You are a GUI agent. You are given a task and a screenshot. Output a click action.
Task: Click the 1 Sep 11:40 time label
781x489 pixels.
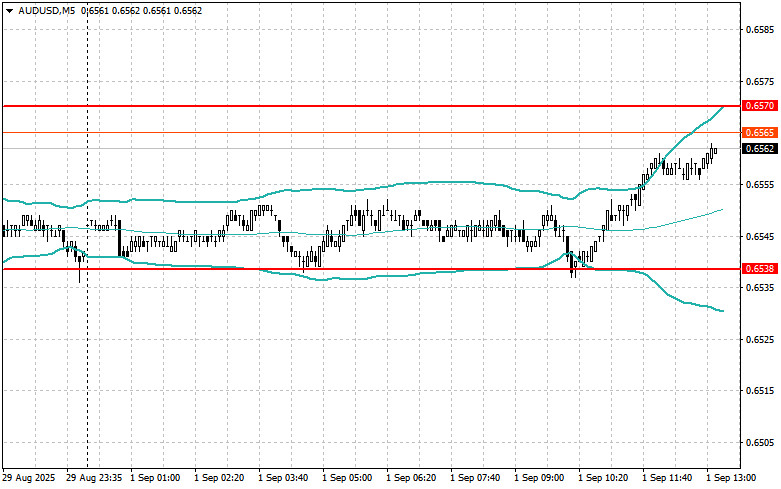pyautogui.click(x=667, y=478)
